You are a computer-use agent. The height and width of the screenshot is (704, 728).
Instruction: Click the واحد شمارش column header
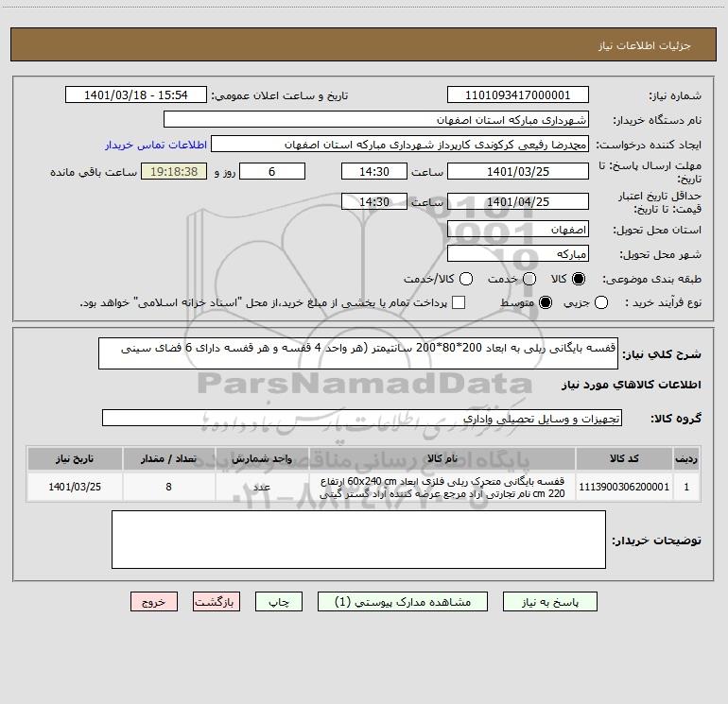coord(262,458)
